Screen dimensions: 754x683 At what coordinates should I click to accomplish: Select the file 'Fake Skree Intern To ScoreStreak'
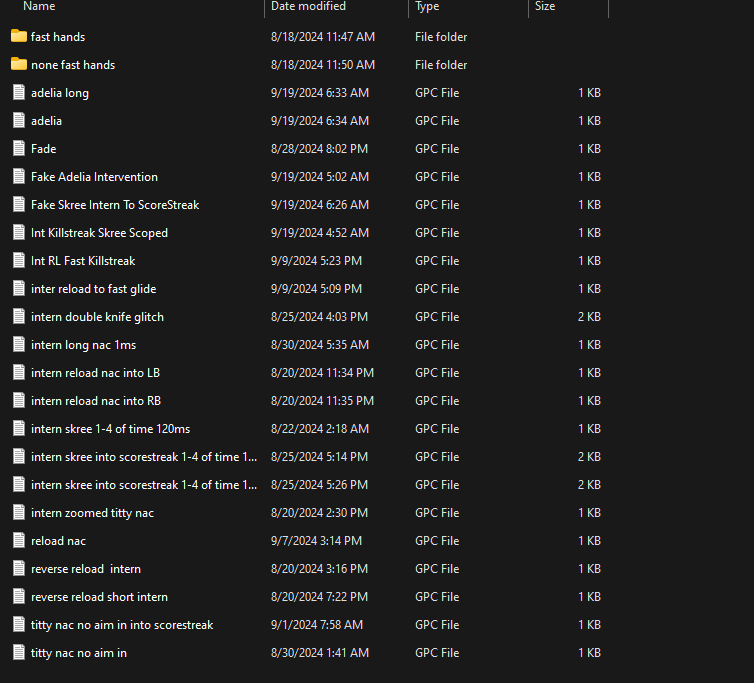(115, 205)
